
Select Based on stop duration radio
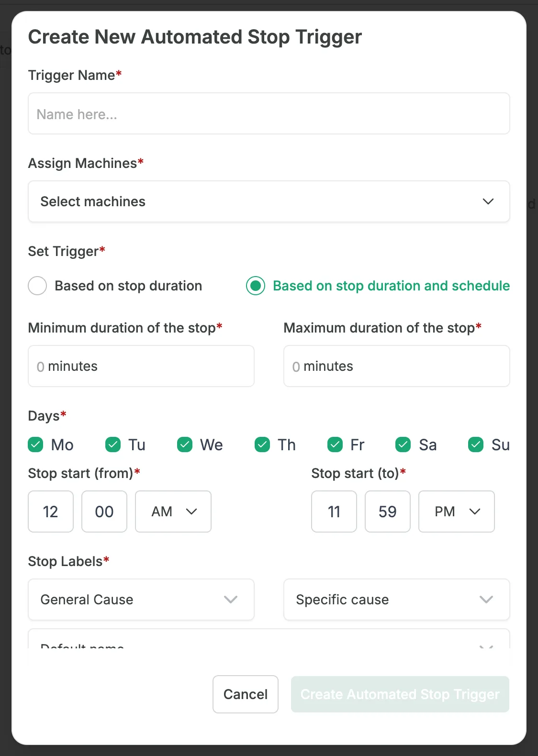pyautogui.click(x=37, y=286)
